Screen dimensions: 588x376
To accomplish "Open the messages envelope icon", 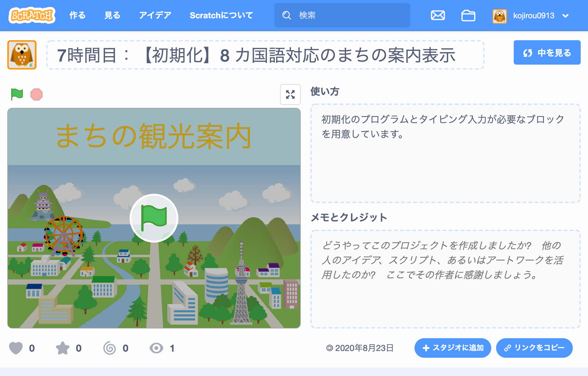I will (438, 15).
